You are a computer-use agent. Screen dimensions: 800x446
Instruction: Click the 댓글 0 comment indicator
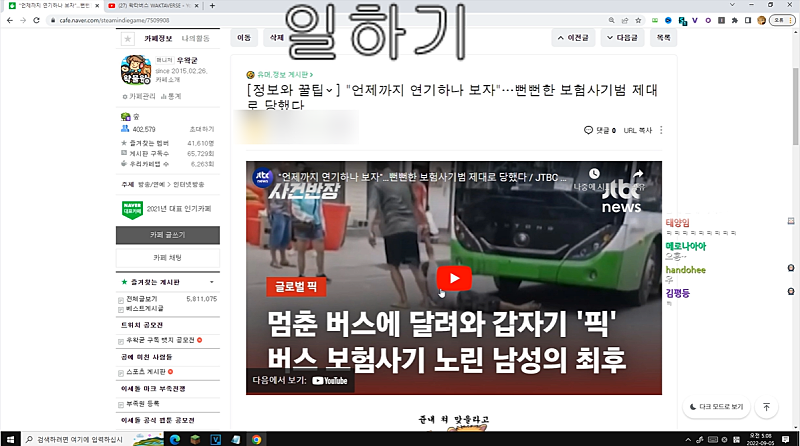pyautogui.click(x=599, y=130)
